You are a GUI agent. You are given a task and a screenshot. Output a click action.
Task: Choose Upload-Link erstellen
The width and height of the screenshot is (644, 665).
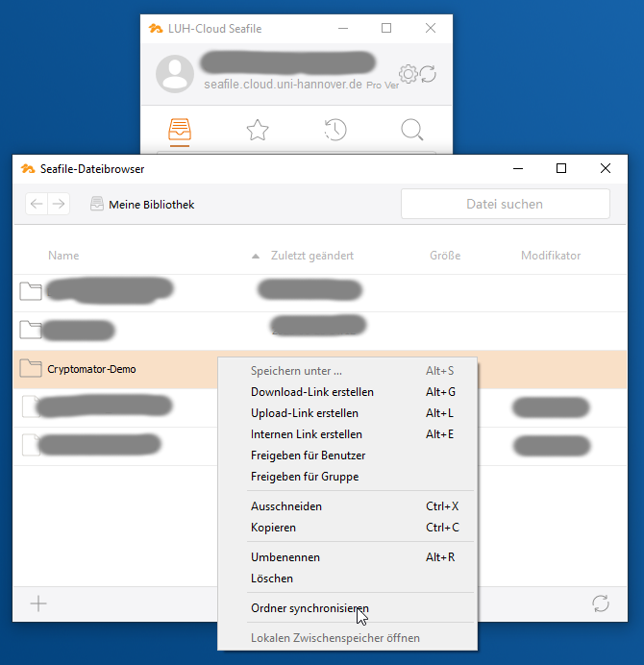(x=348, y=413)
